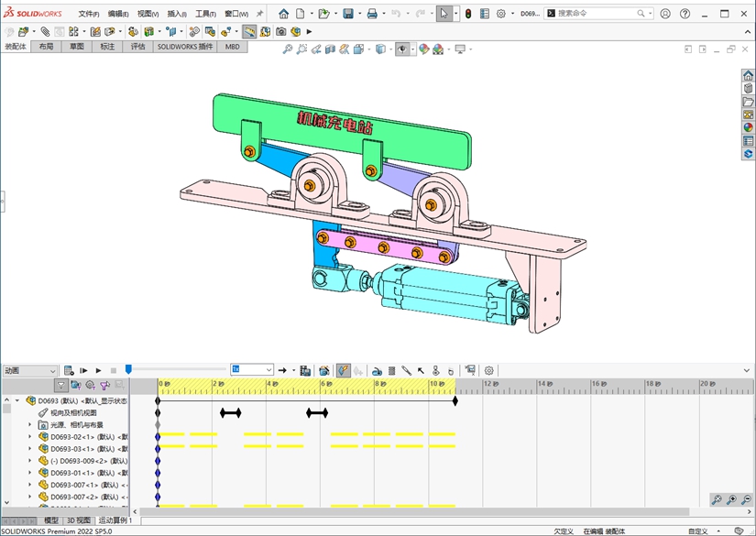Click the Section View icon
This screenshot has height=536, width=756.
tap(330, 49)
